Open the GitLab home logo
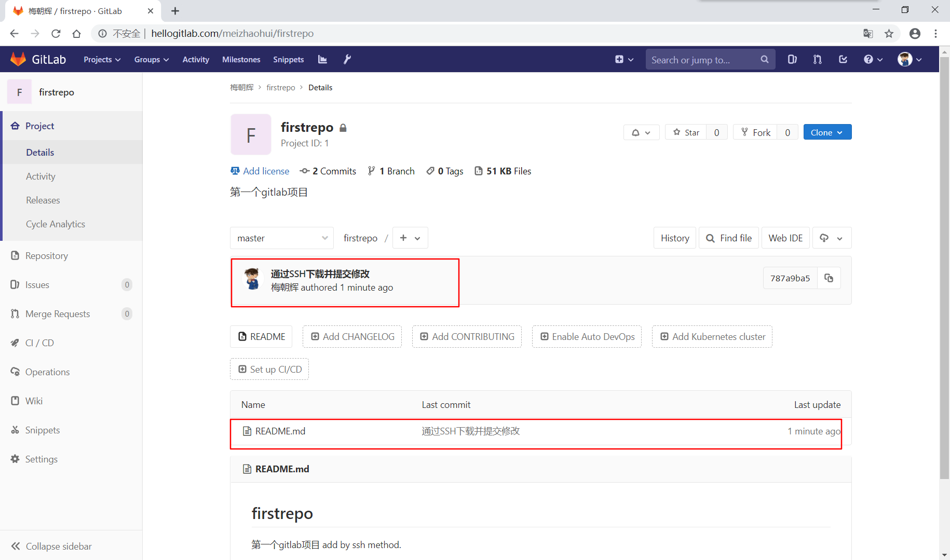This screenshot has width=950, height=560. coord(38,59)
